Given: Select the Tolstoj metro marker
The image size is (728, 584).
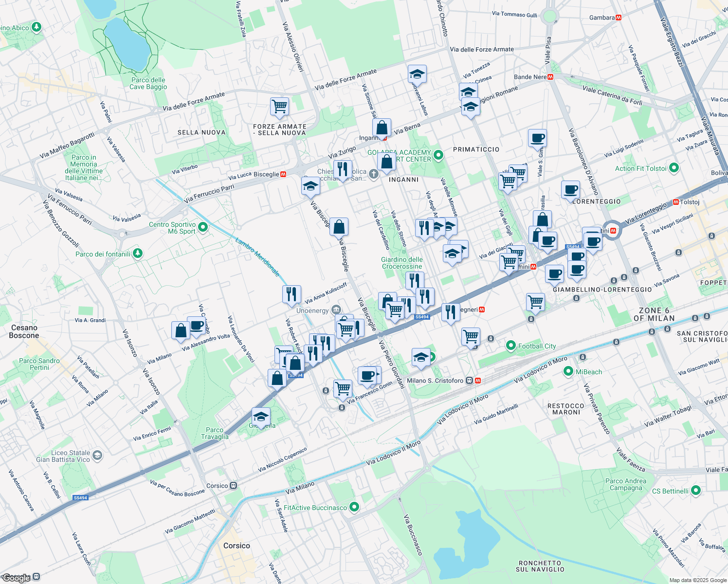Looking at the screenshot, I should tap(676, 202).
